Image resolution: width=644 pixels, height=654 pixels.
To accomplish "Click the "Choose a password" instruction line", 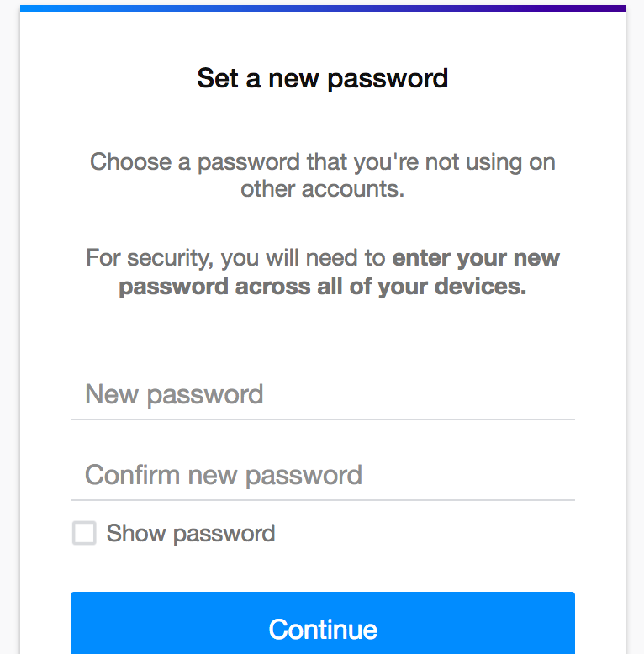I will click(x=322, y=163).
